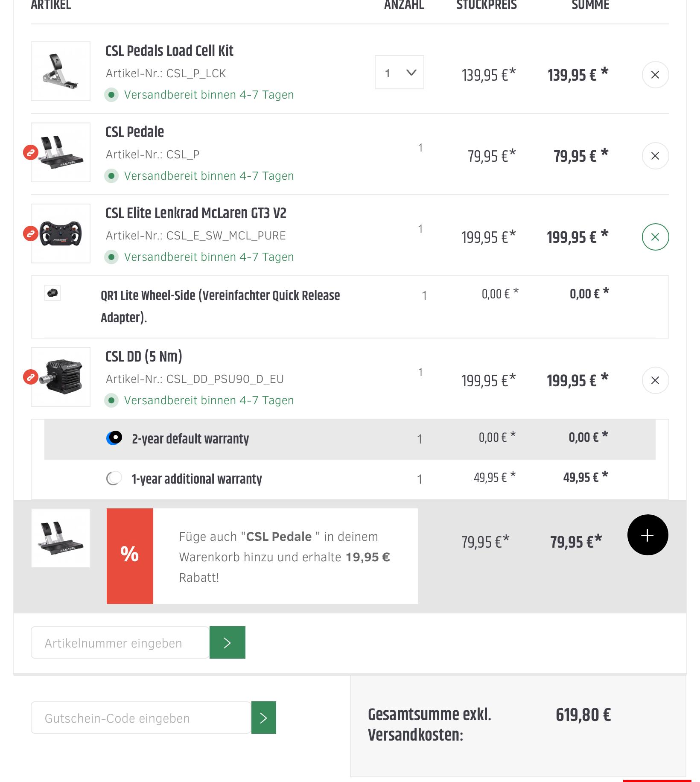Select 1-year additional warranty option
The image size is (700, 782).
(114, 478)
